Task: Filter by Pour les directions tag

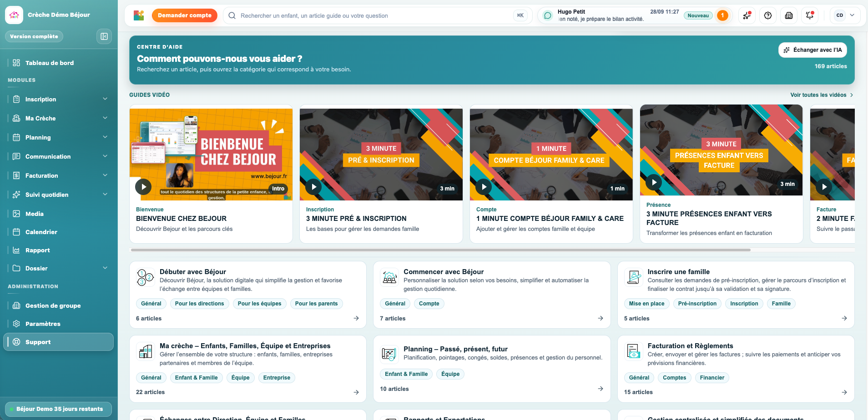Action: click(x=199, y=304)
